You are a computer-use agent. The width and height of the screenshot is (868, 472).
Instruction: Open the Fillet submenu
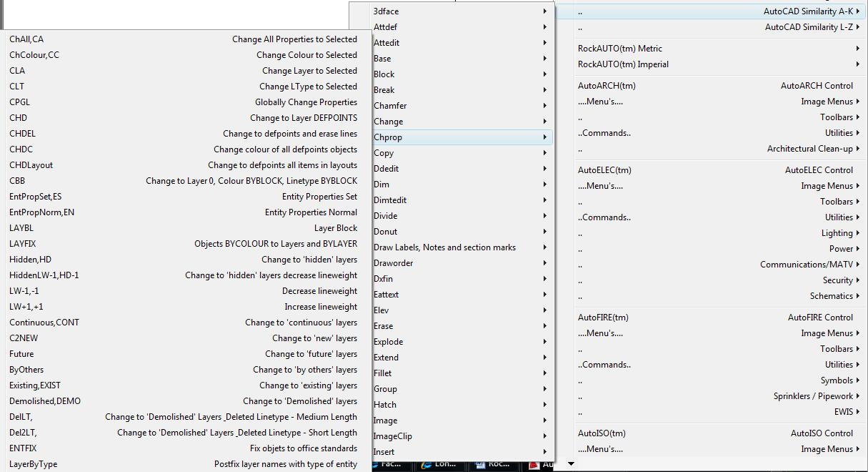click(462, 373)
